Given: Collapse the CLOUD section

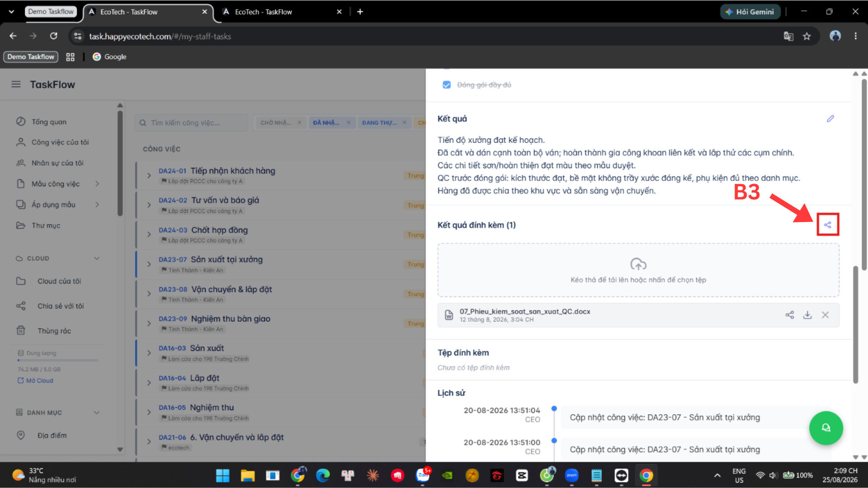Looking at the screenshot, I should point(96,258).
